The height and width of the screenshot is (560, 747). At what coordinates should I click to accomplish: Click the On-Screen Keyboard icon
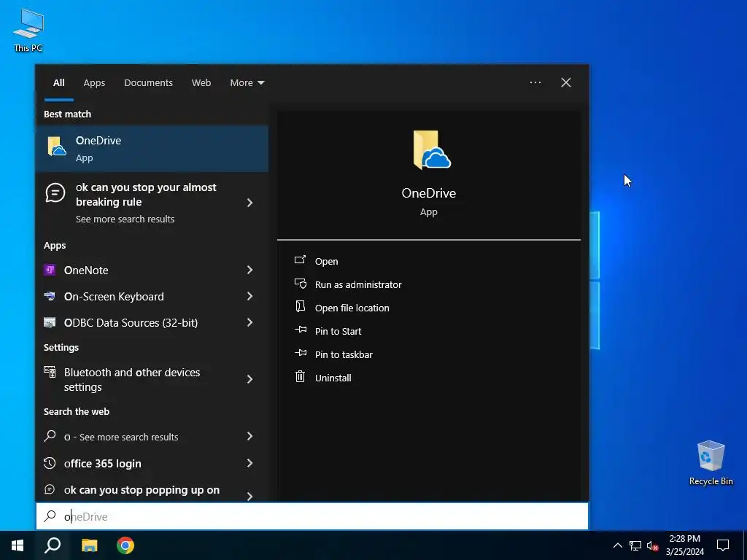pos(50,296)
